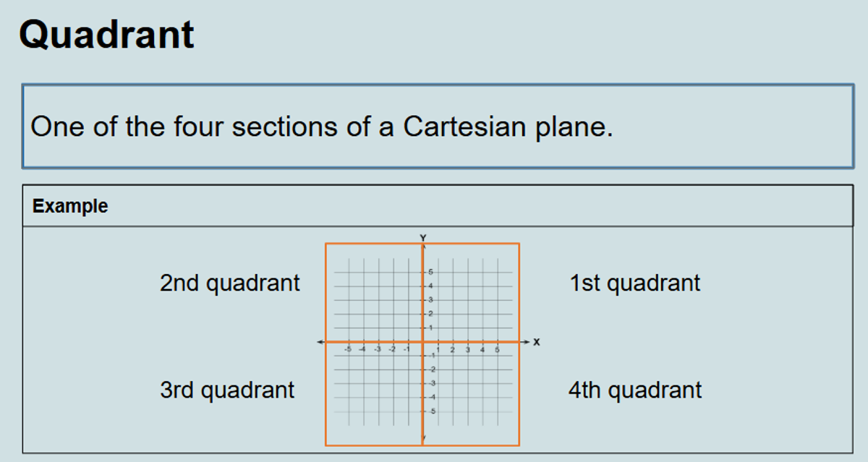Select the Cartesian plane definition text
The height and width of the screenshot is (462, 868).
(x=322, y=127)
